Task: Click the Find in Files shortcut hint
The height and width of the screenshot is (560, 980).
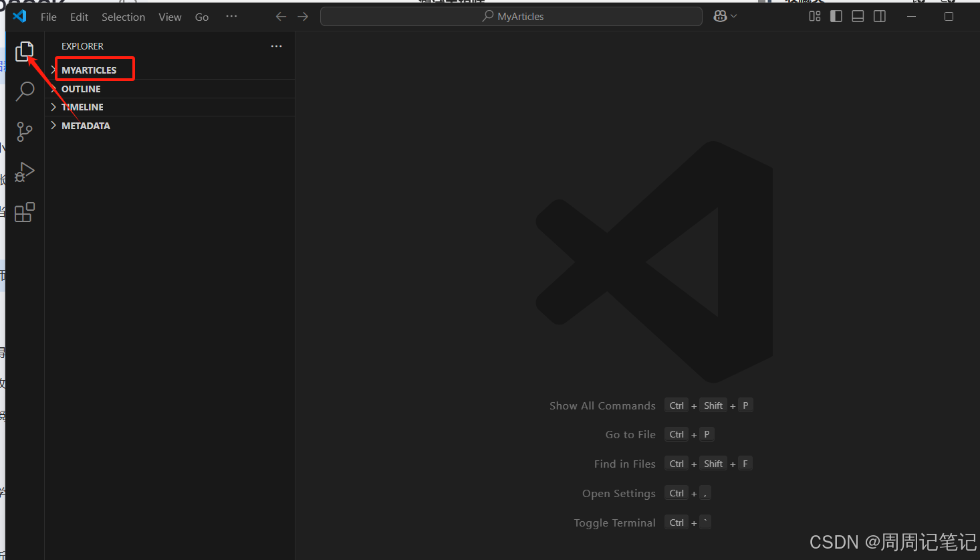Action: [x=673, y=464]
